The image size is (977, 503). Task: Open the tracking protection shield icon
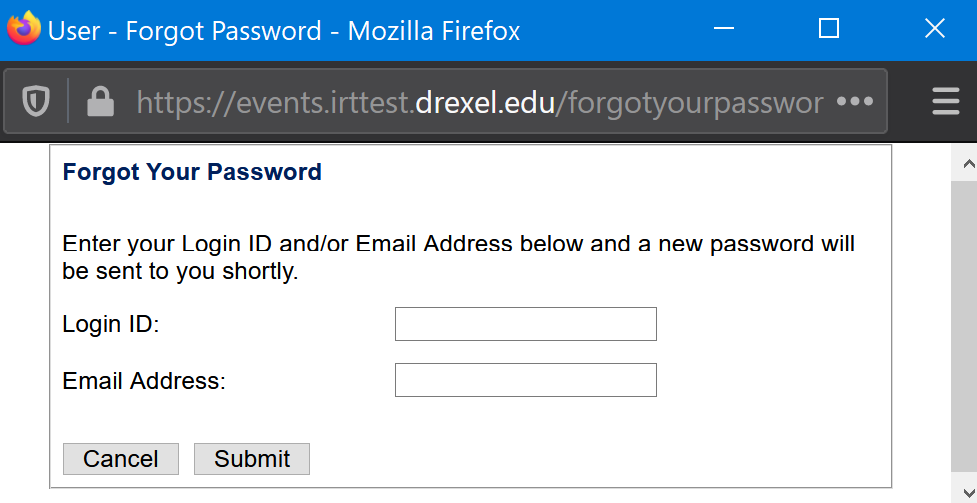[36, 101]
